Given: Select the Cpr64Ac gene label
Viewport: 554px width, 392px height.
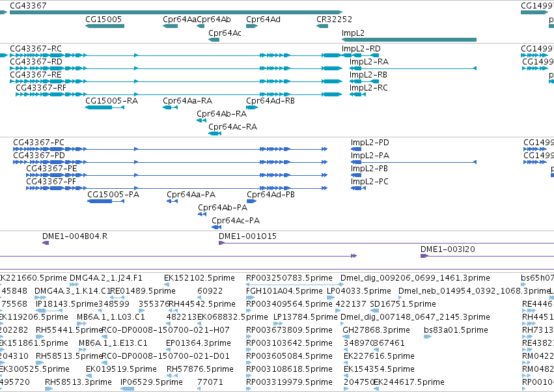Looking at the screenshot, I should coord(225,33).
